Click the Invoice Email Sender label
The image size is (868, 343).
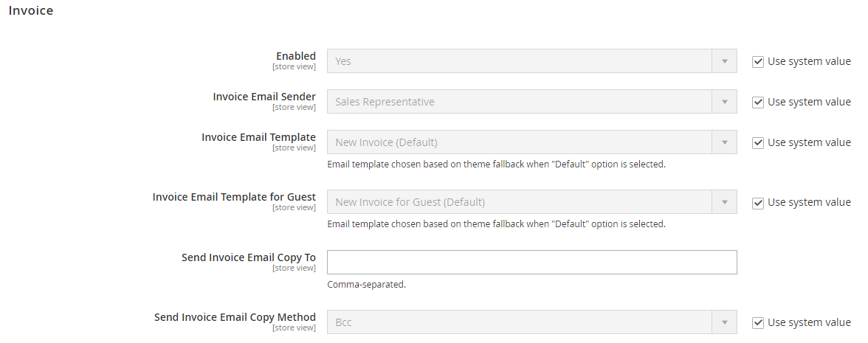point(264,96)
